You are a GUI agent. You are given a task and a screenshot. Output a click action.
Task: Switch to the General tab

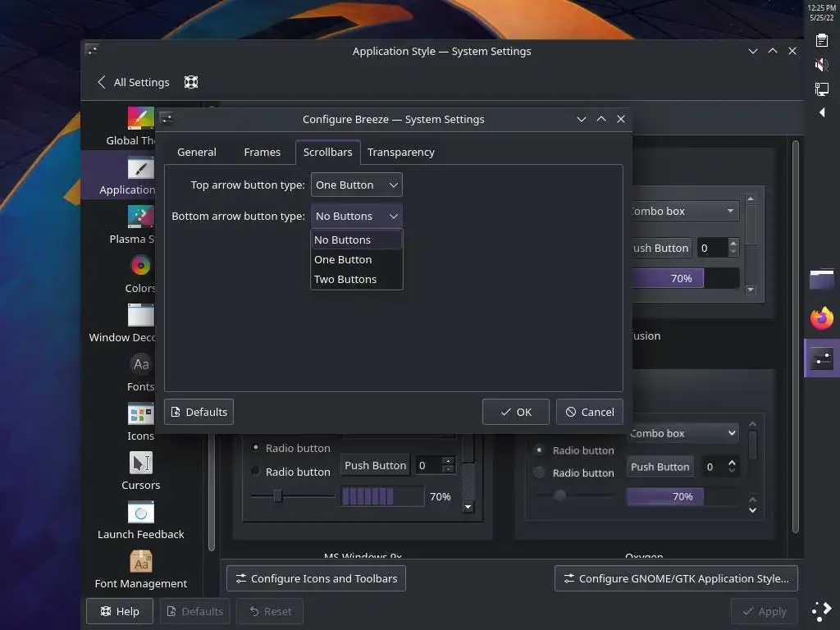(x=197, y=152)
